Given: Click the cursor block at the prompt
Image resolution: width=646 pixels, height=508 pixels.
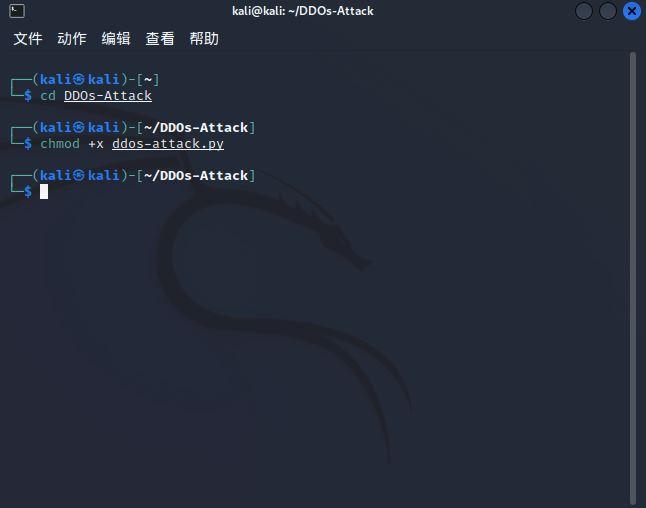Looking at the screenshot, I should pos(44,192).
